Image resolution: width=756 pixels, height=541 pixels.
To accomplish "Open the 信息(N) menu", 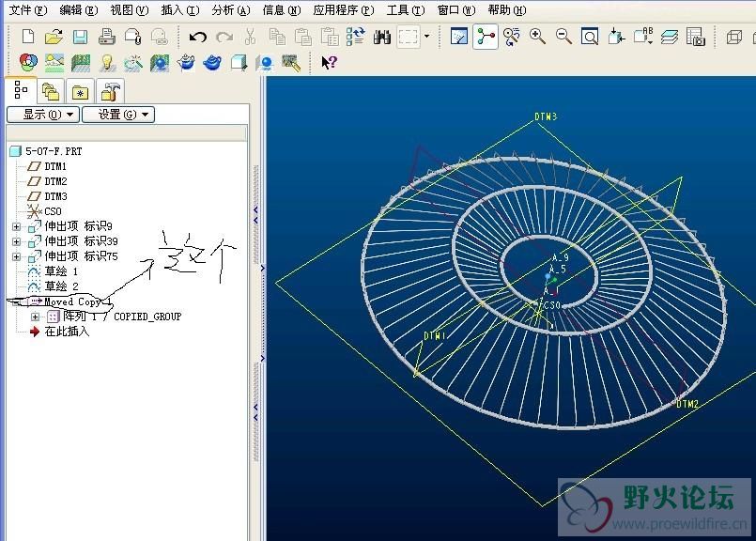I will (282, 10).
